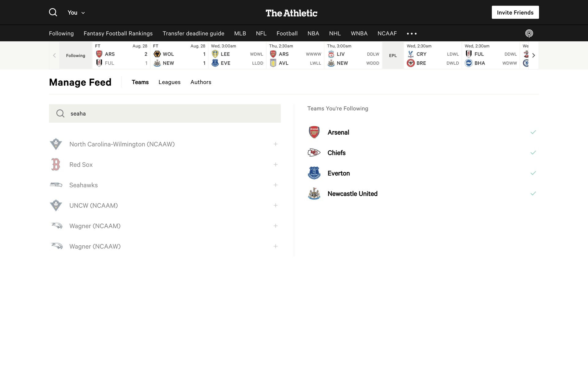The width and height of the screenshot is (588, 368).
Task: Select WNBA in navigation bar
Action: 359,33
